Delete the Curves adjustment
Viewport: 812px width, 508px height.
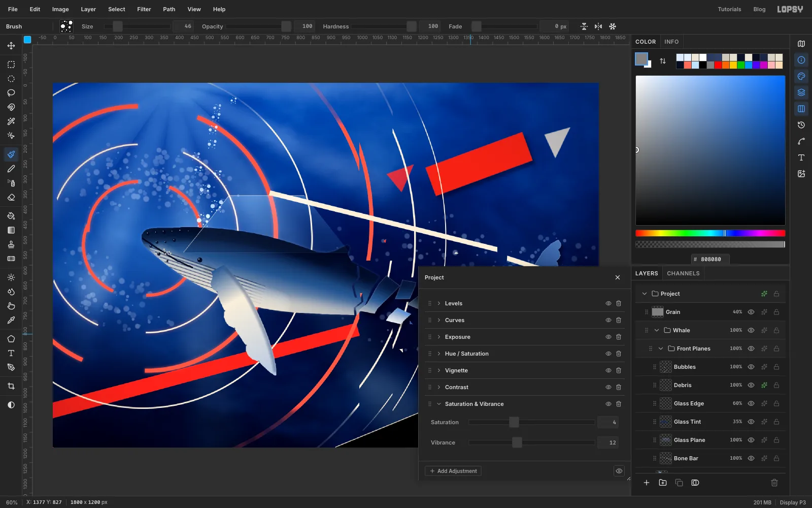619,320
